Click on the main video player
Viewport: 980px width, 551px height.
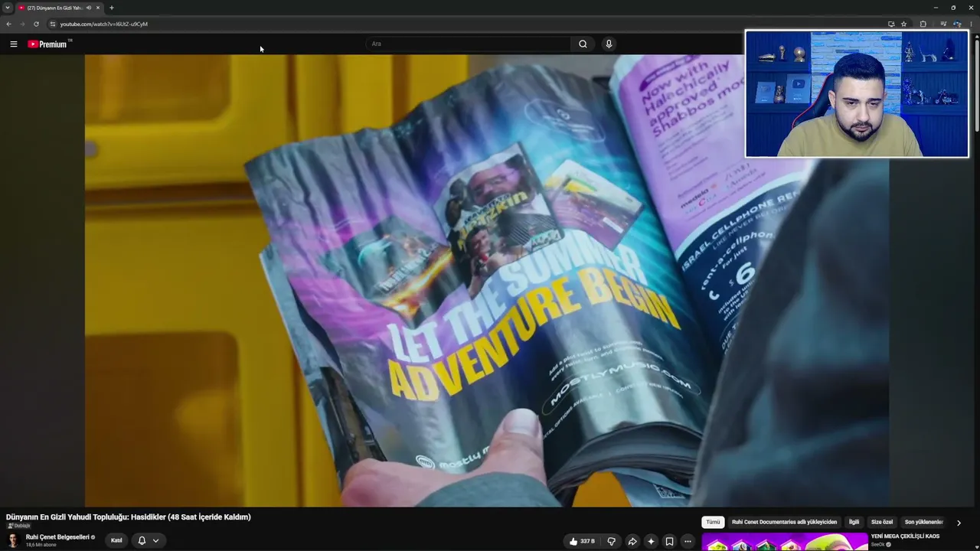click(487, 280)
